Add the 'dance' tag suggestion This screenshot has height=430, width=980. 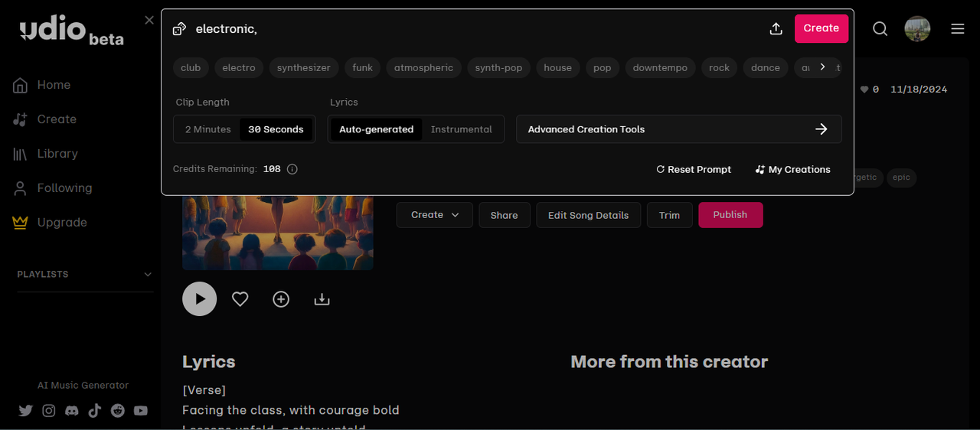click(766, 68)
